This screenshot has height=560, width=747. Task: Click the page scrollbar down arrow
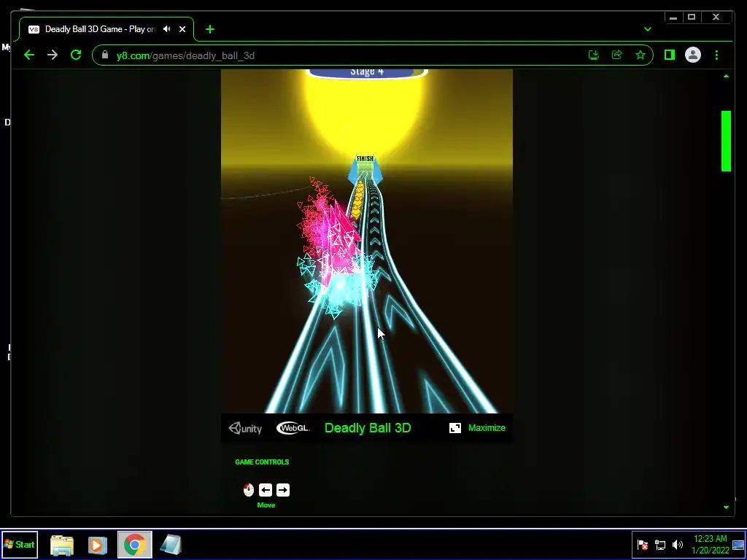pos(726,507)
